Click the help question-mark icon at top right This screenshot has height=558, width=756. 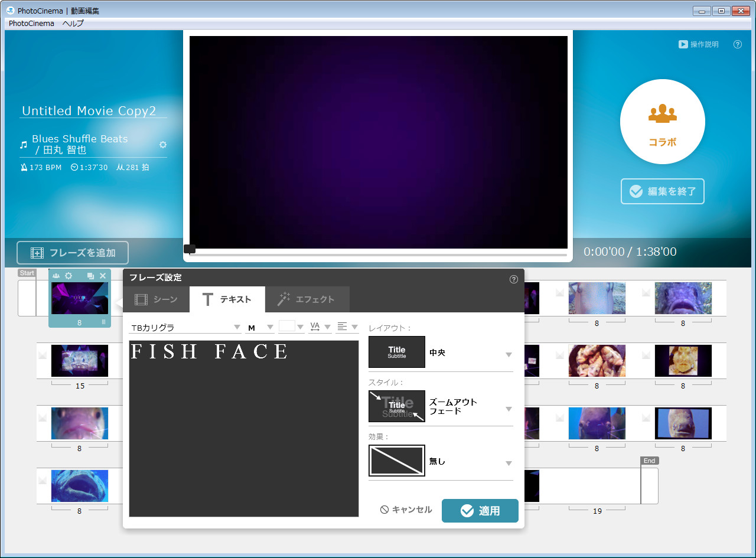click(737, 44)
